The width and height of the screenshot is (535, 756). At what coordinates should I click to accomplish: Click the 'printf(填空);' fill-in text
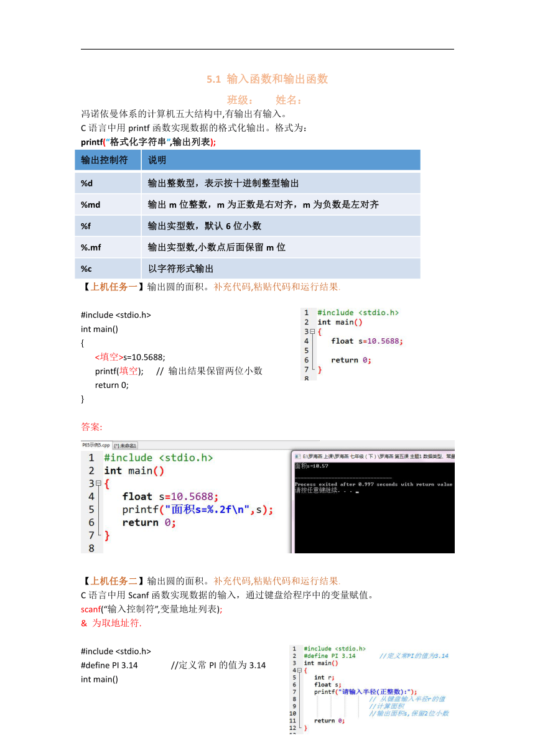119,371
